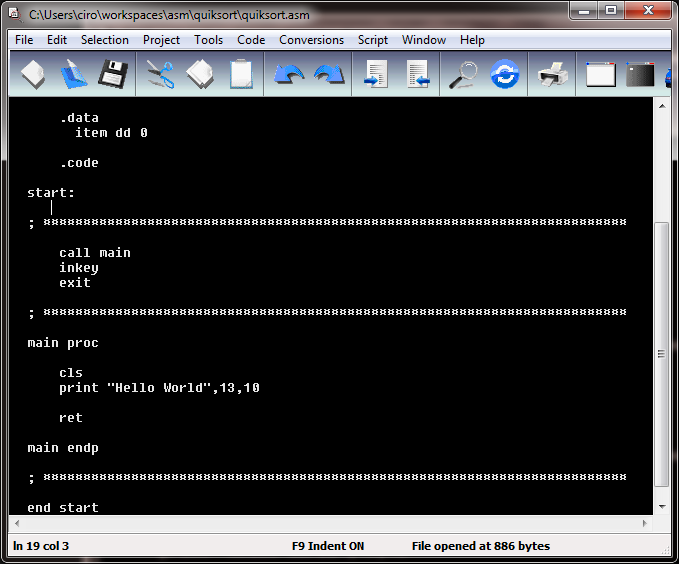Place cursor on 'exit' line
Screen dimensions: 679x564
[x=75, y=283]
